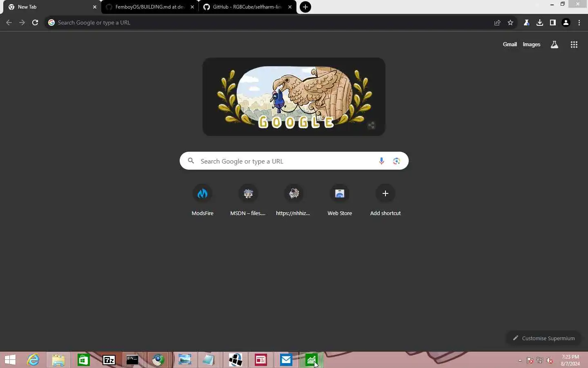The width and height of the screenshot is (588, 368).
Task: Open the Mail app taskbar icon
Action: pos(286,360)
